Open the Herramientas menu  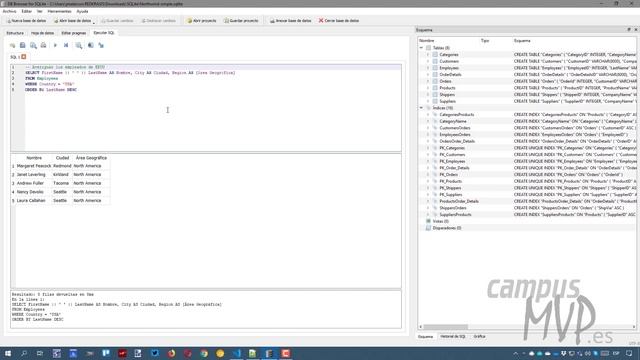click(x=59, y=11)
